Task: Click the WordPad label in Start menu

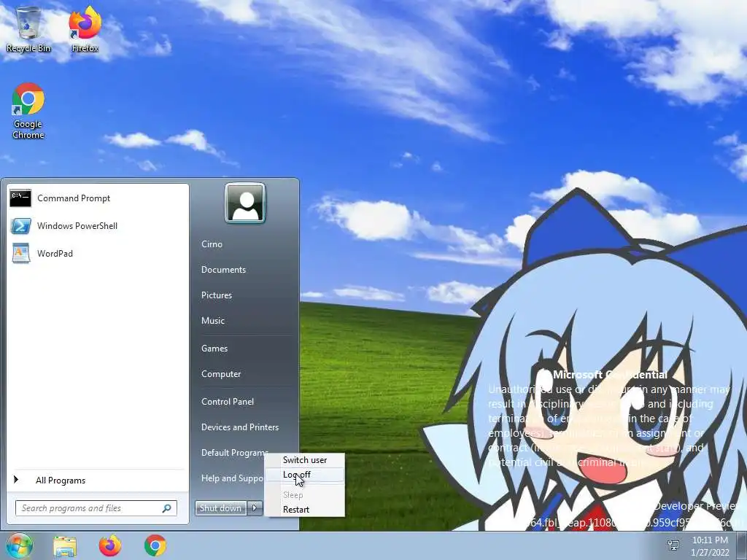Action: click(55, 253)
